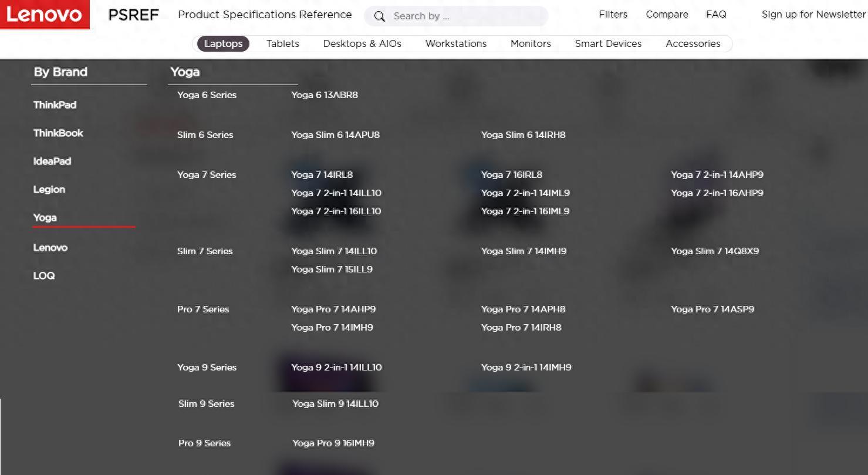The height and width of the screenshot is (475, 868).
Task: Open Yoga Pro 7 14APH8
Action: coord(523,309)
